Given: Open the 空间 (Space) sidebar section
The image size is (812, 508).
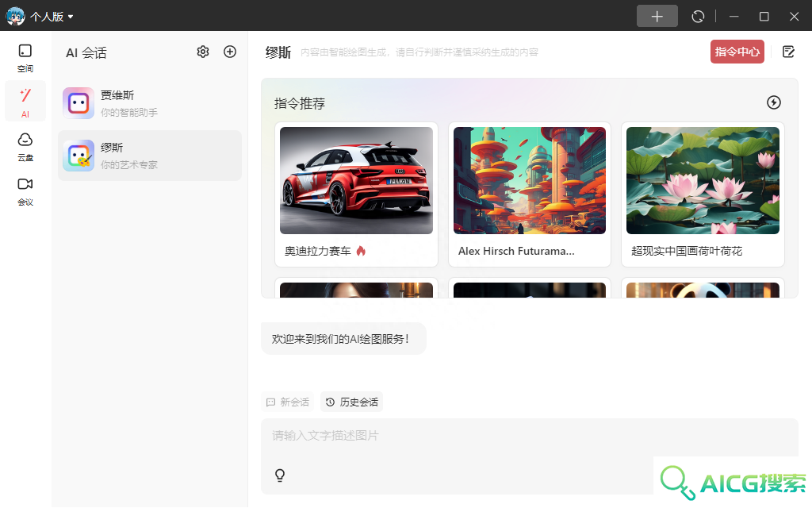Looking at the screenshot, I should tap(25, 58).
